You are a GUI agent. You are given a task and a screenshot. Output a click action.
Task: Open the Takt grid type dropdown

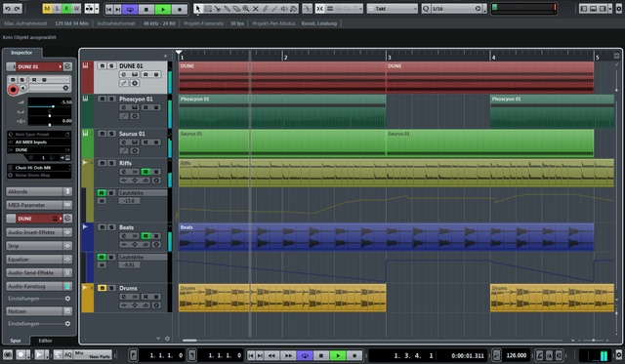(x=392, y=9)
